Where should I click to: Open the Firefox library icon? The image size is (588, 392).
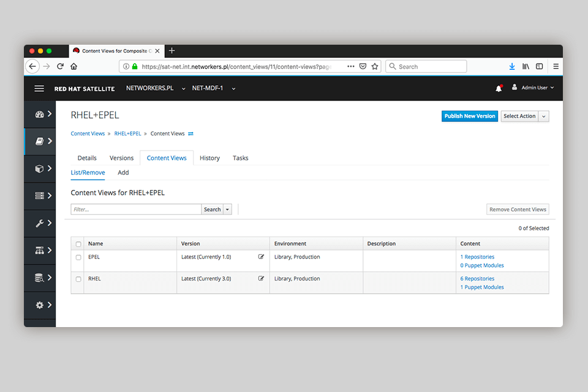pos(526,66)
